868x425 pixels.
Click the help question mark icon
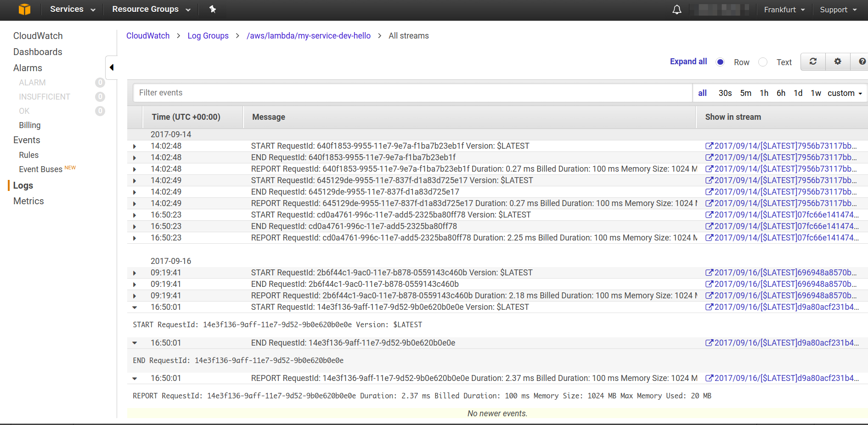point(862,62)
